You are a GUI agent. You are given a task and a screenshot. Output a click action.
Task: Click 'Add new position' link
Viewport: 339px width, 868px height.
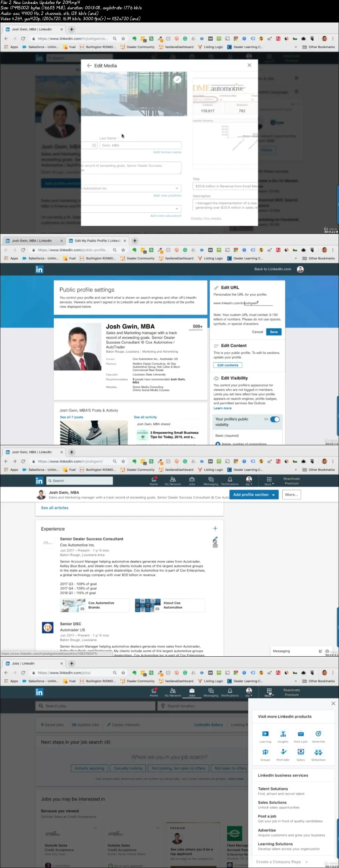167,195
